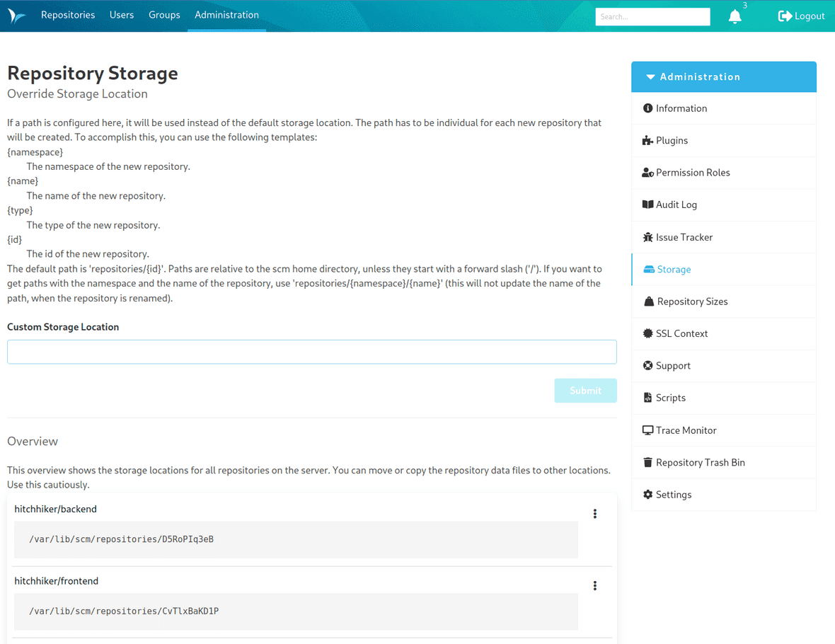Click the Custom Storage Location input field
Viewport: 835px width, 644px height.
click(x=311, y=351)
